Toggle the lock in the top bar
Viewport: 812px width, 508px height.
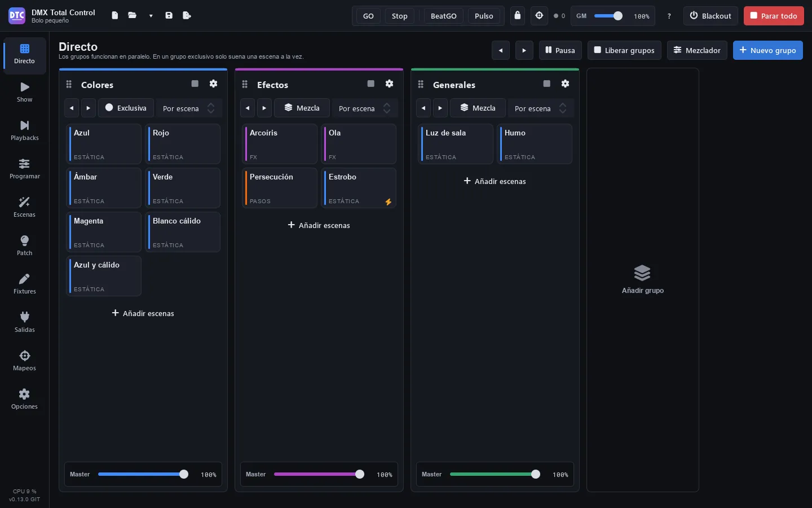pyautogui.click(x=518, y=16)
